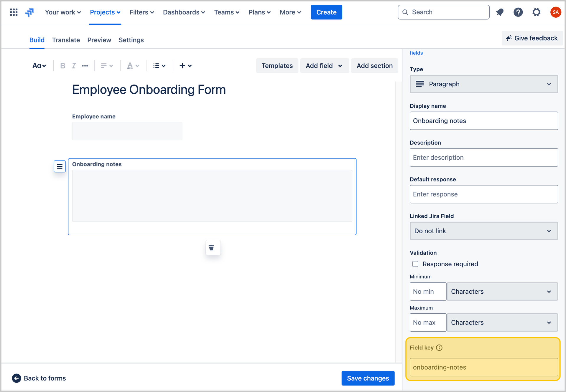Apply italic formatting in the editor toolbar
The width and height of the screenshot is (566, 392).
click(x=74, y=65)
